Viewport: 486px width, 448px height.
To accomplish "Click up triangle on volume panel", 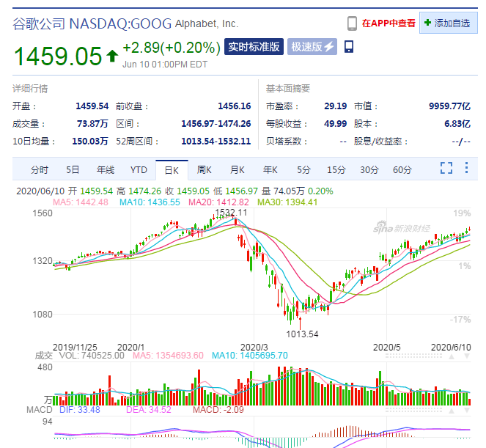I will (452, 357).
